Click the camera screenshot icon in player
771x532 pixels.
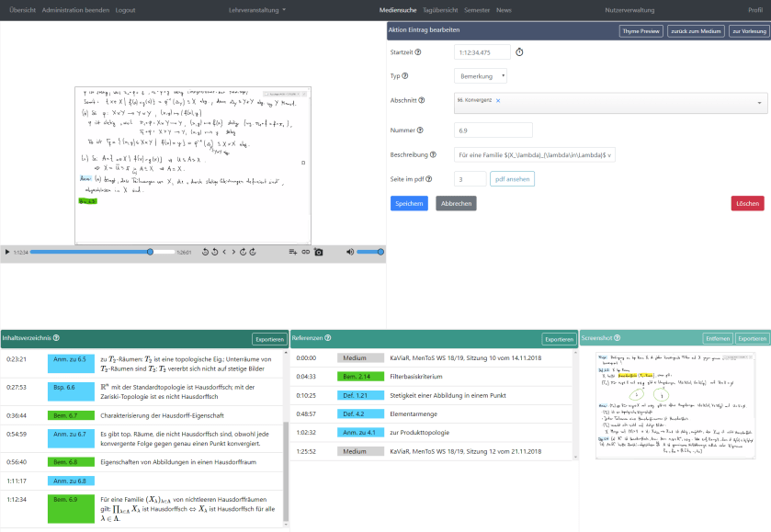[319, 252]
